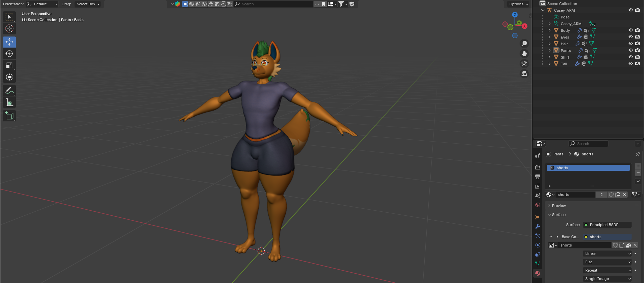
Task: Switch to orthographic/perspective grid view
Action: coord(524,74)
